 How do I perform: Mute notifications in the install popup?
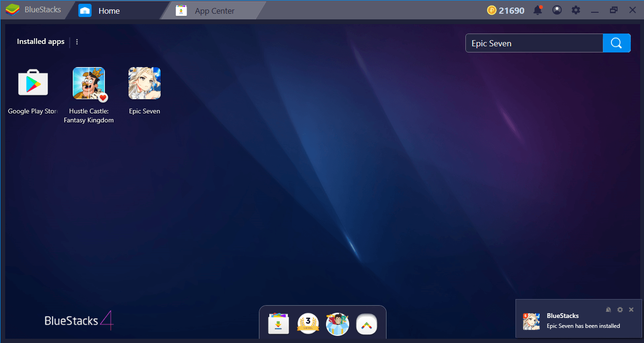pyautogui.click(x=609, y=309)
